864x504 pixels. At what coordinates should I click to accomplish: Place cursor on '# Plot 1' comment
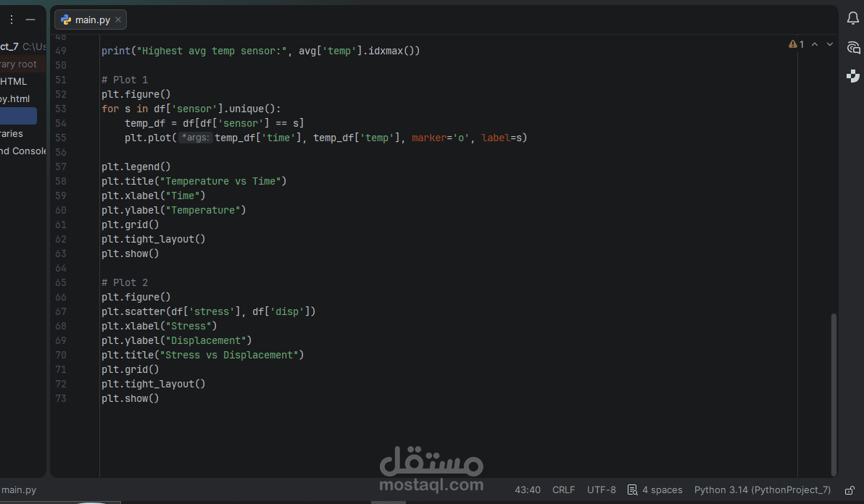click(125, 80)
